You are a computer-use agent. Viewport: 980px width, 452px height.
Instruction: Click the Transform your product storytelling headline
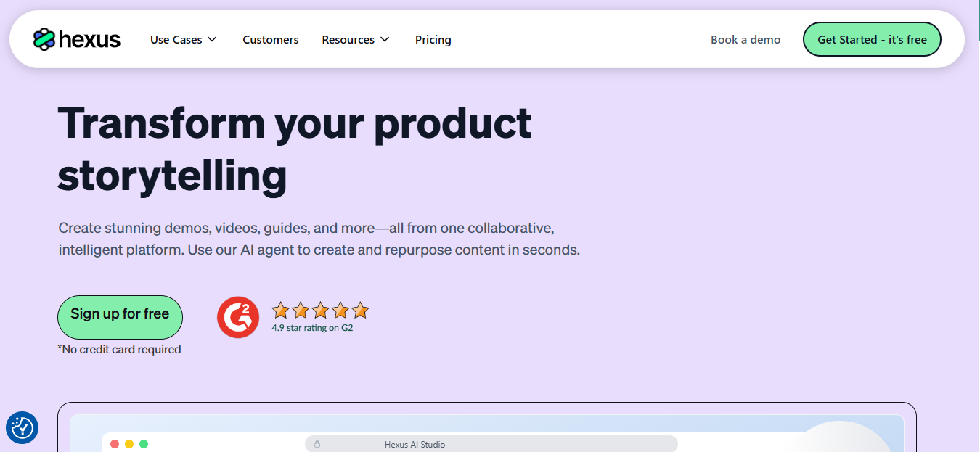click(295, 149)
